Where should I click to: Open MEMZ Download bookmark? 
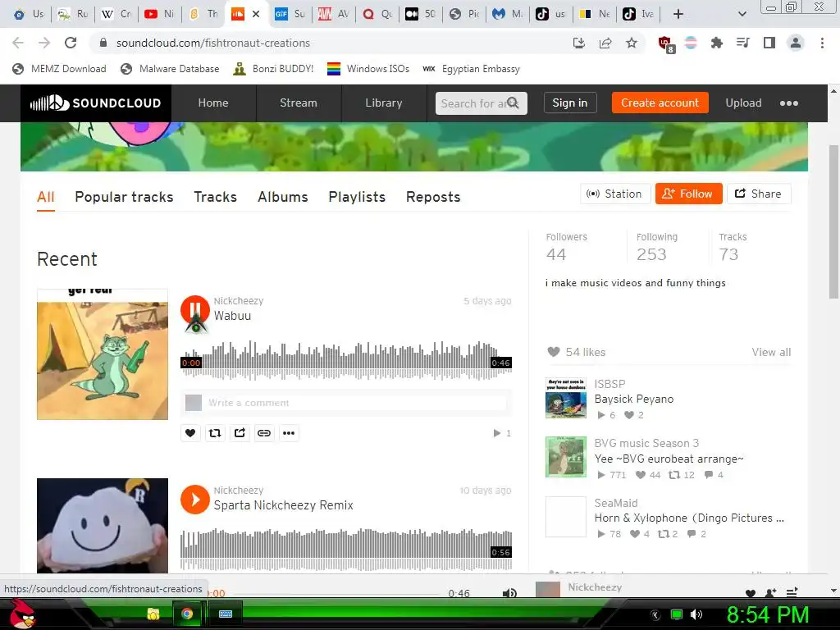[59, 69]
